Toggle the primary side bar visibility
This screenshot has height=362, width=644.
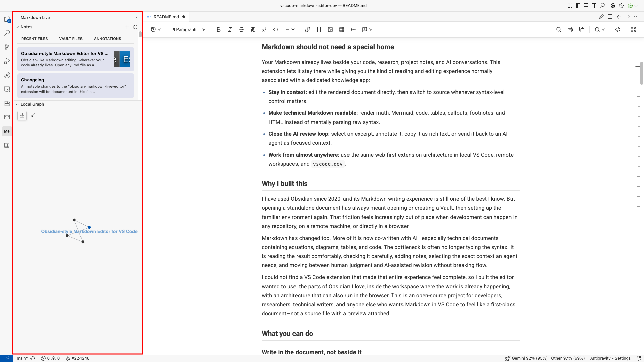pos(578,6)
